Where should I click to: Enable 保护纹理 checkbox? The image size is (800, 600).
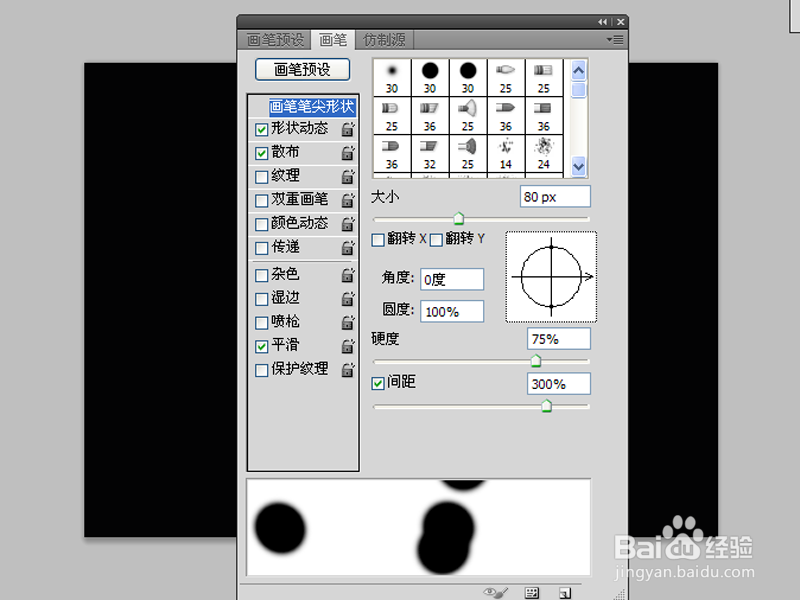point(261,370)
